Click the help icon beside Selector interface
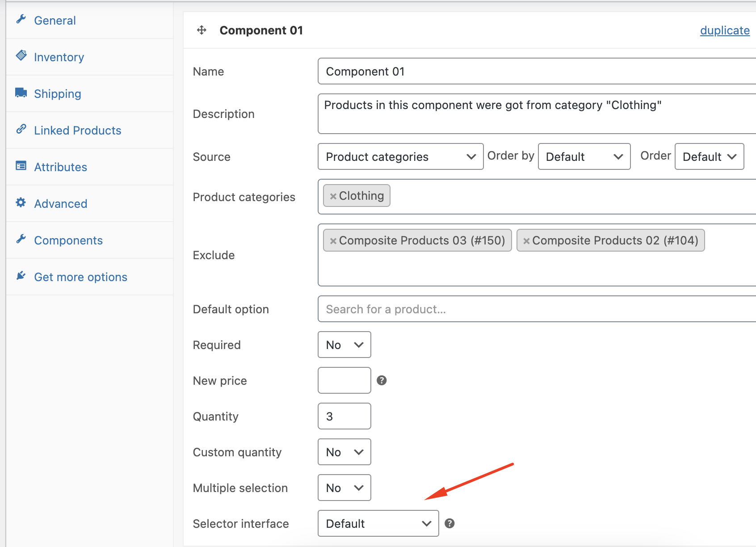This screenshot has height=547, width=756. pyautogui.click(x=449, y=523)
